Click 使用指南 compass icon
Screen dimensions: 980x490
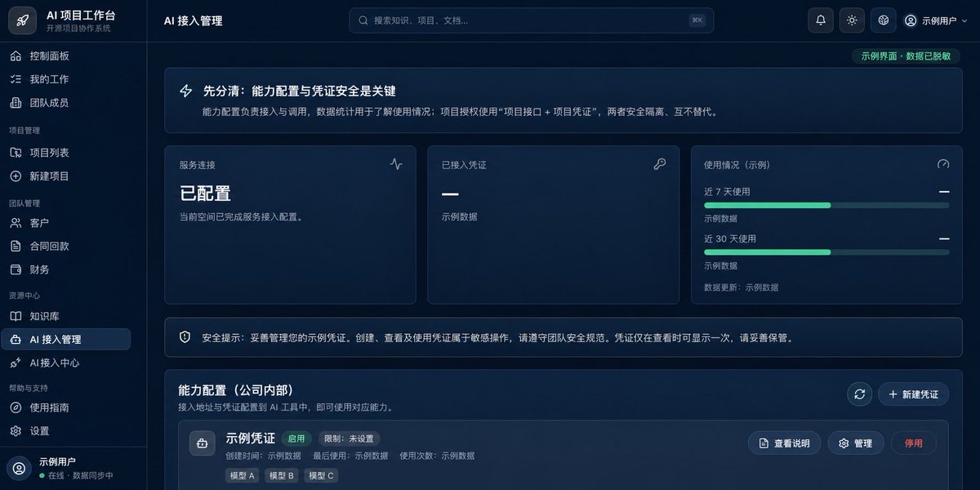pos(15,408)
